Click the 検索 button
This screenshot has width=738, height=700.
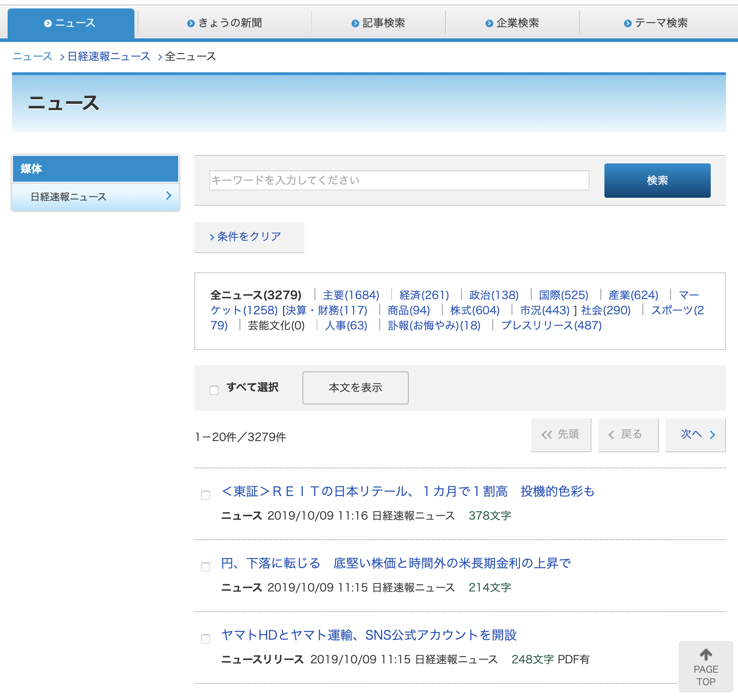(657, 180)
